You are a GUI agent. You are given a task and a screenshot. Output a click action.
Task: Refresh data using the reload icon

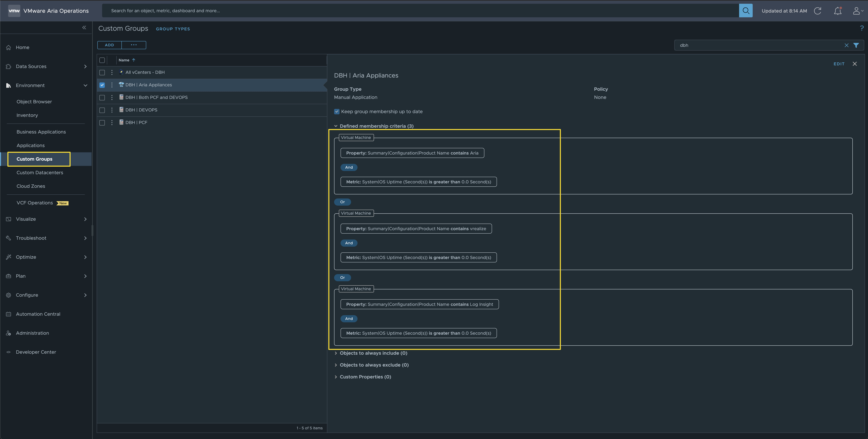(x=817, y=11)
